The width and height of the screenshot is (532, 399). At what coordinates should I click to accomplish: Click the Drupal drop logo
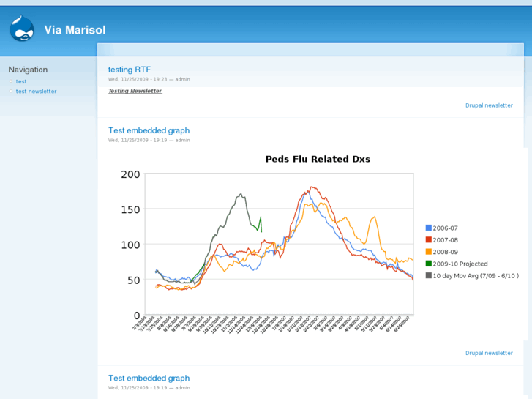[22, 29]
